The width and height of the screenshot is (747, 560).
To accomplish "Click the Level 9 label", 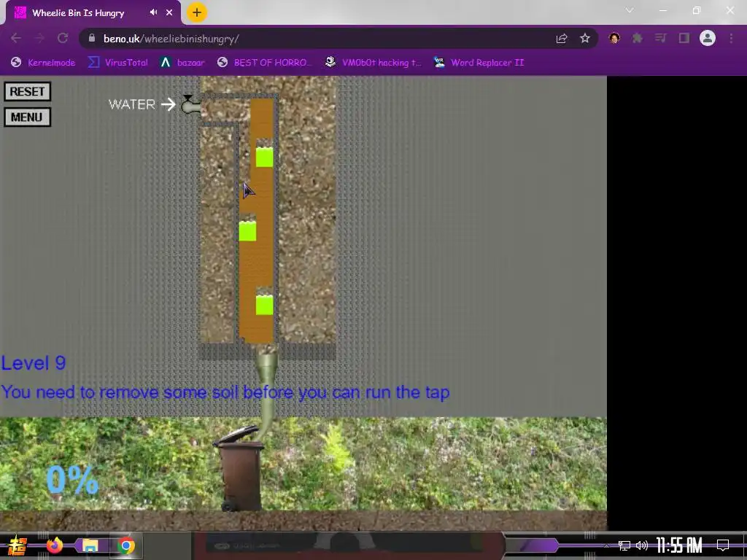I will tap(34, 363).
